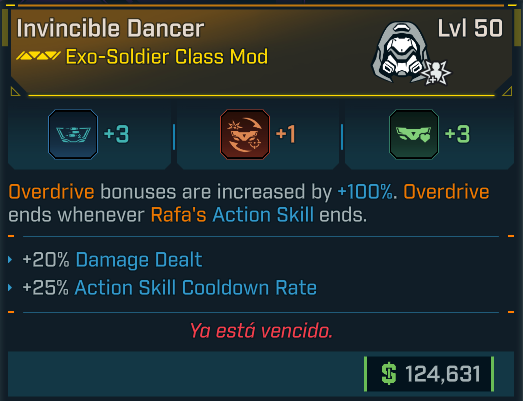Click the green skill icon with +3
Viewport: 523px width, 401px height.
(414, 134)
